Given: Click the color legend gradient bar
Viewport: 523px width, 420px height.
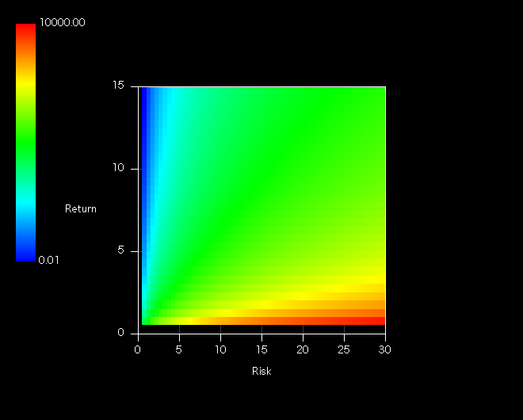Looking at the screenshot, I should (x=25, y=143).
